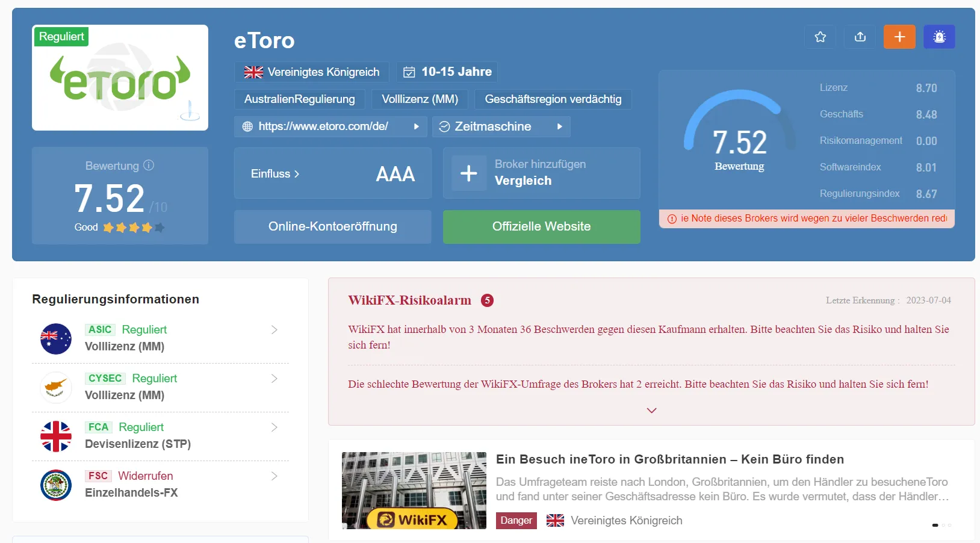Click the five-star rating under 7.52

coord(134,228)
